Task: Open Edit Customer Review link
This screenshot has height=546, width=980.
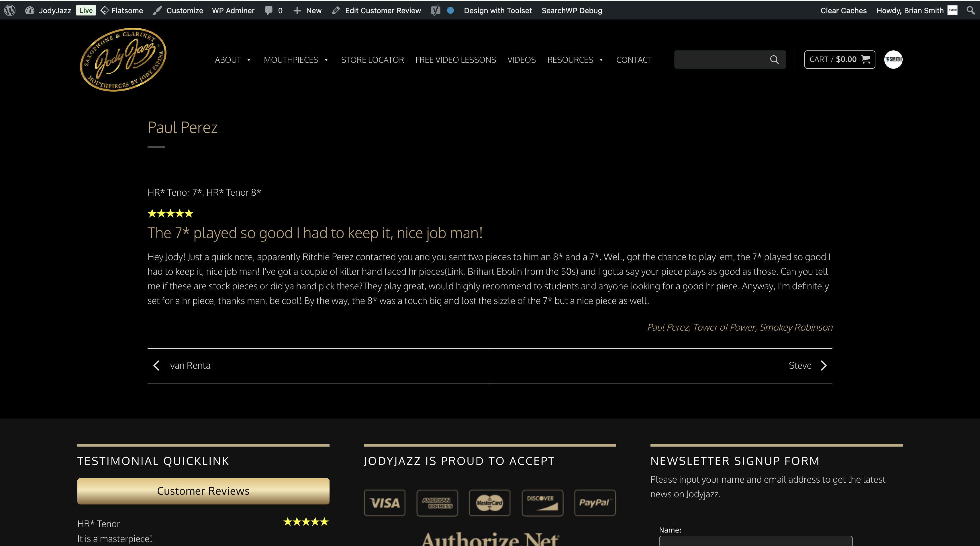Action: coord(383,10)
